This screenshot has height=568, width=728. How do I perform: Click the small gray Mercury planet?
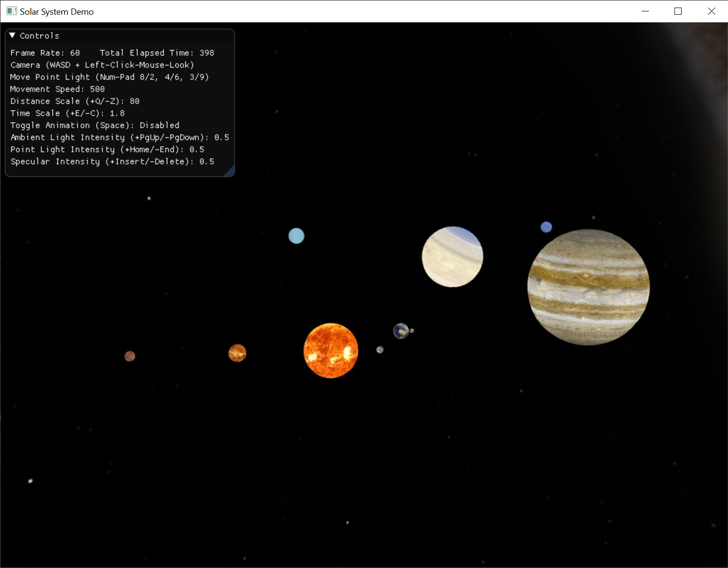click(380, 350)
